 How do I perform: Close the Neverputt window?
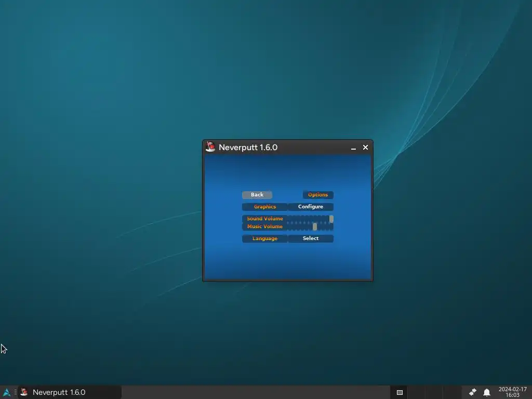pos(365,147)
